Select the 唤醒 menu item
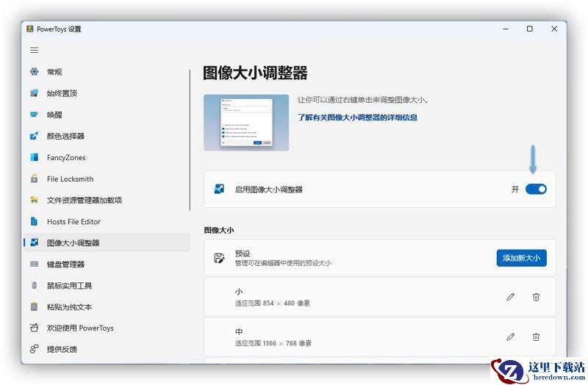 coord(107,115)
